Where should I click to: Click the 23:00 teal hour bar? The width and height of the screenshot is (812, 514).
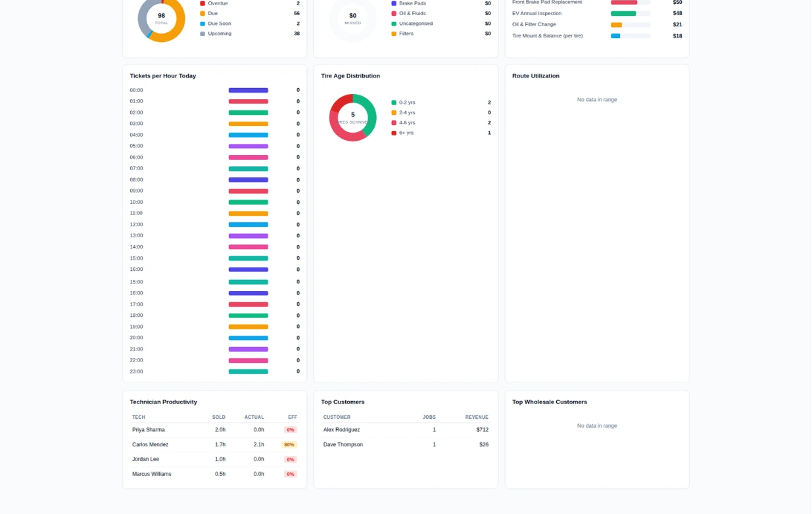pyautogui.click(x=249, y=371)
